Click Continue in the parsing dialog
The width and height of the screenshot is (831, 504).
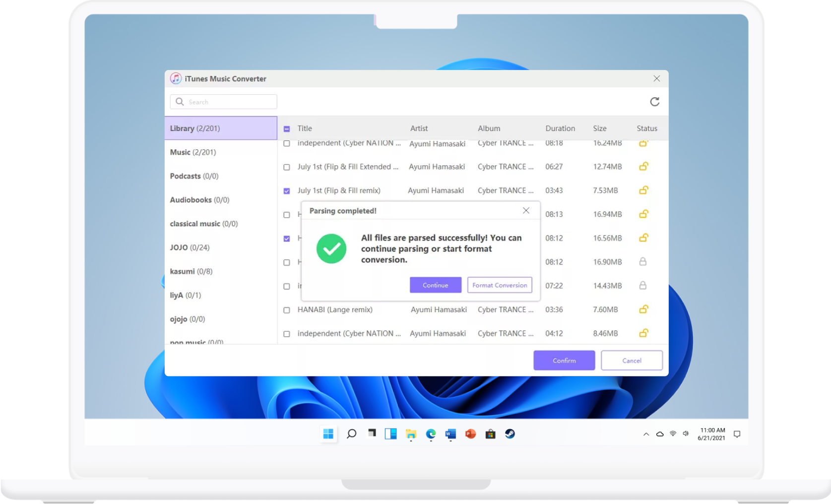pyautogui.click(x=436, y=285)
